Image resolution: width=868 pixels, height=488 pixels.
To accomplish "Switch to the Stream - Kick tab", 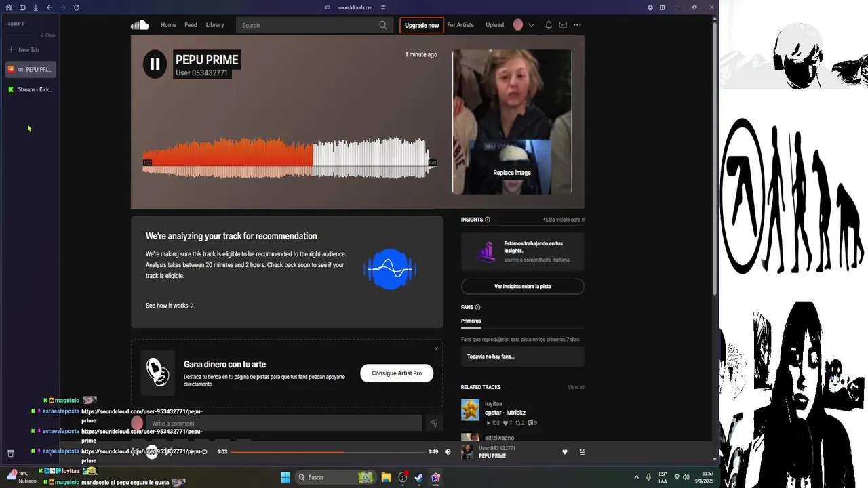I will tap(31, 89).
